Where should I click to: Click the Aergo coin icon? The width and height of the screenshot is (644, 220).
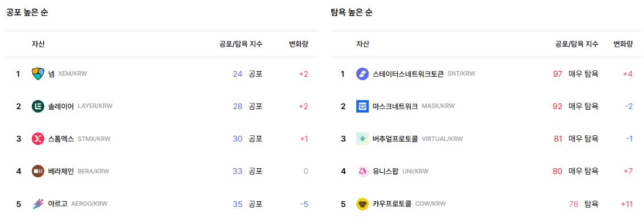coord(38,204)
